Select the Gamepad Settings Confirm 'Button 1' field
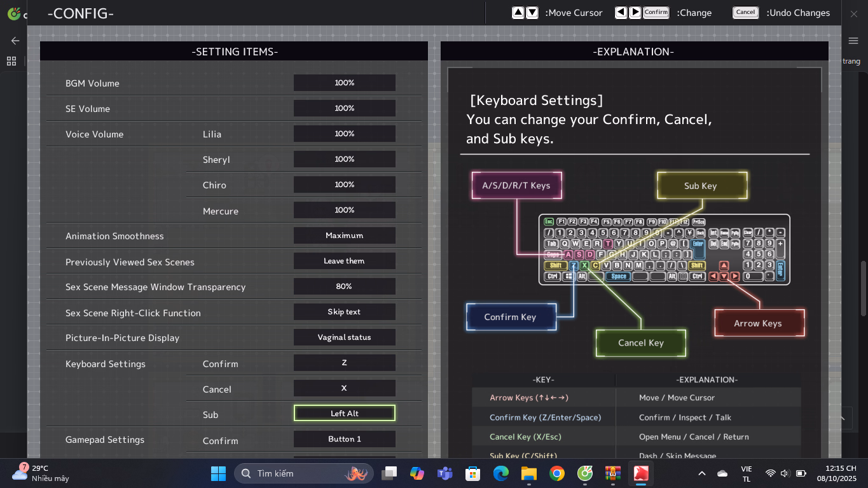The height and width of the screenshot is (488, 868). click(x=344, y=439)
